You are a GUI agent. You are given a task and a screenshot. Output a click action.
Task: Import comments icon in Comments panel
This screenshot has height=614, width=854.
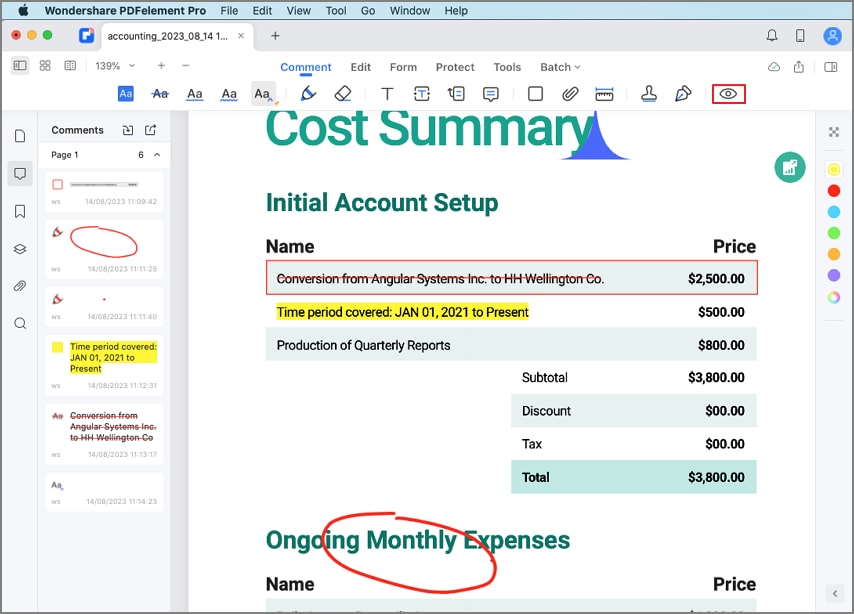pos(127,130)
